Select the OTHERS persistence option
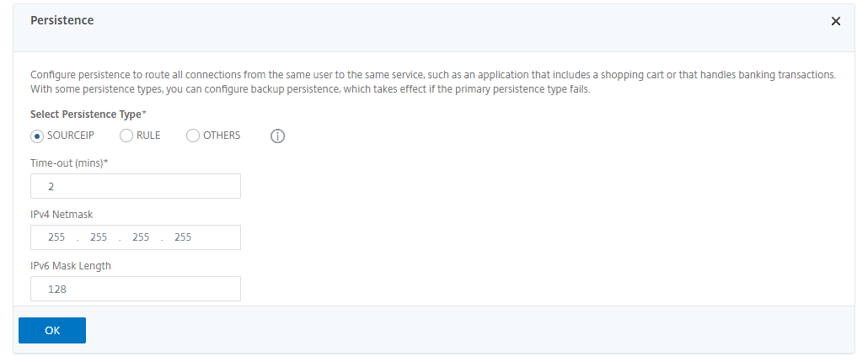This screenshot has height=362, width=868. 193,136
